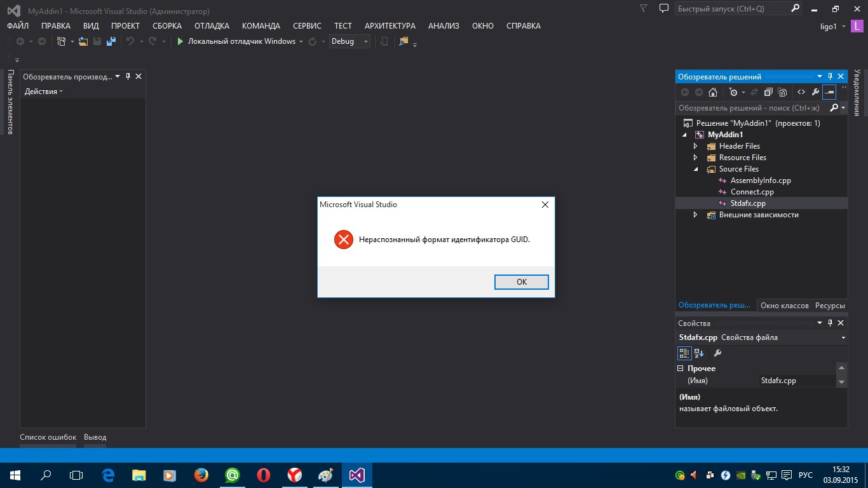The width and height of the screenshot is (868, 488).
Task: Open the Вывод tab
Action: 95,437
